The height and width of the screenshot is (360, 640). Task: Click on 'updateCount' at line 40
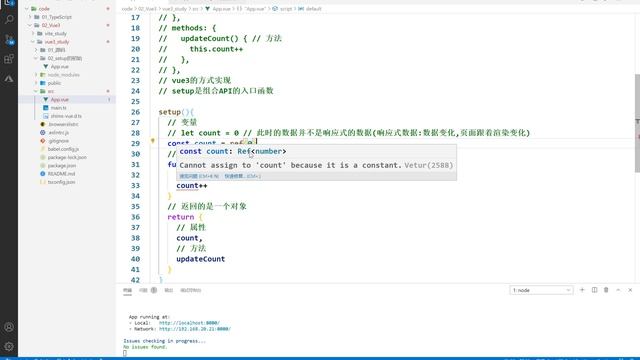point(200,259)
